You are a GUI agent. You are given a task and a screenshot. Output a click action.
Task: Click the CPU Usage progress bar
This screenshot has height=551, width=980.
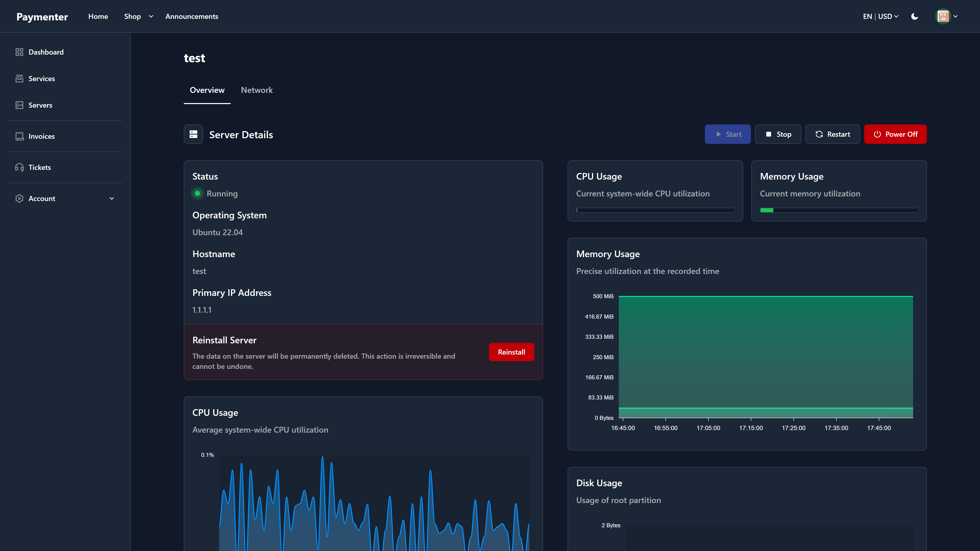coord(655,210)
